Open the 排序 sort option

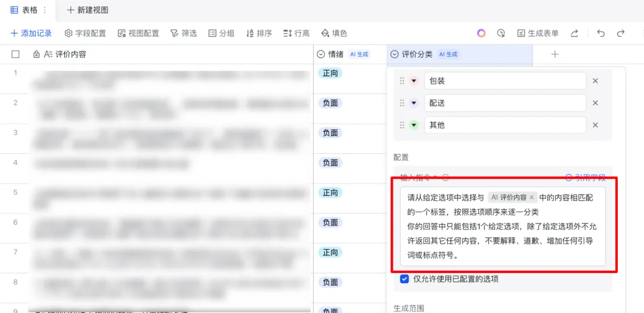click(x=259, y=33)
